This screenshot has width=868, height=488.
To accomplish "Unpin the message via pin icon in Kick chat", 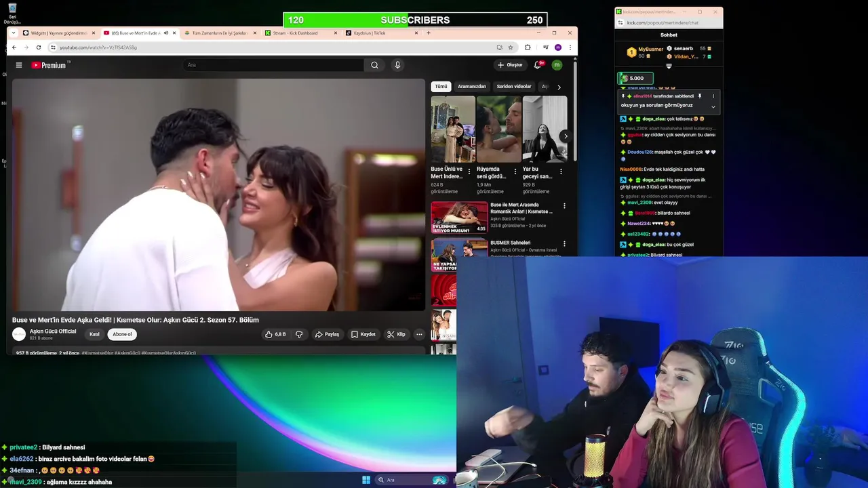I will tap(700, 96).
